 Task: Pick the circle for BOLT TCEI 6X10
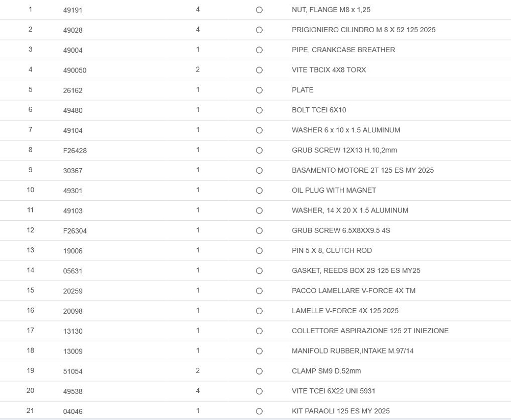click(259, 110)
